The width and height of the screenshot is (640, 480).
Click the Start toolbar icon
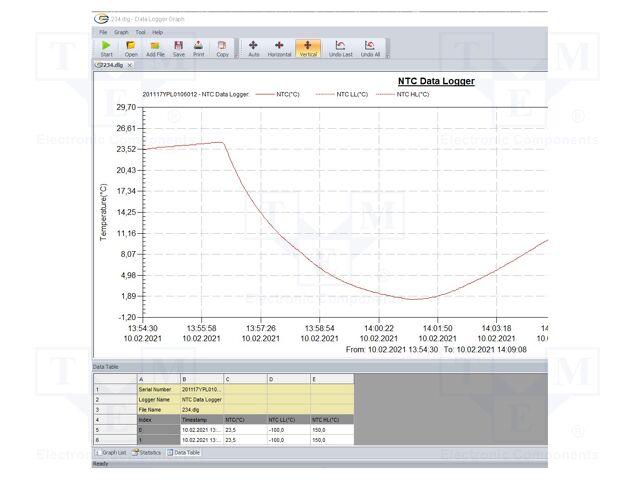pos(106,47)
